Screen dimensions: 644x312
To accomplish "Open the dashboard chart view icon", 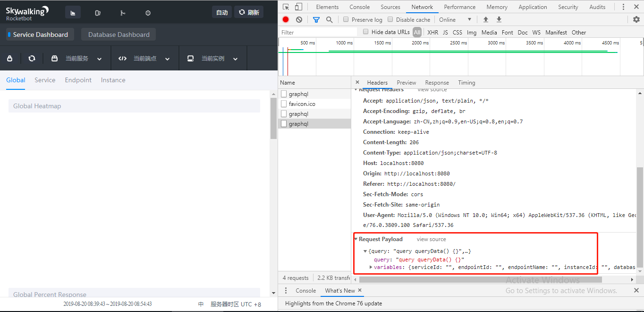I will click(73, 13).
